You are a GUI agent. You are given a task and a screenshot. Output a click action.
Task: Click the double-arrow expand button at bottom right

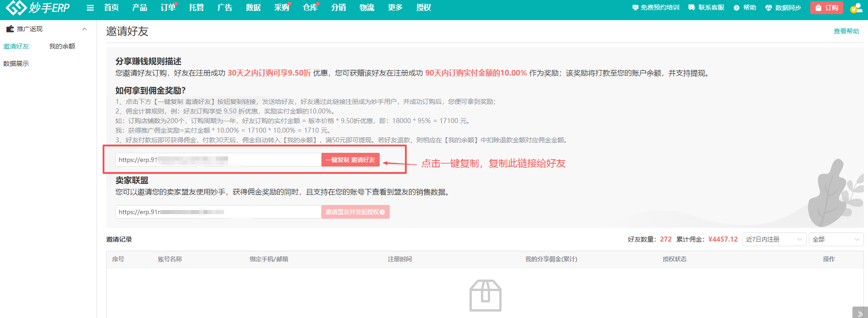[860, 313]
